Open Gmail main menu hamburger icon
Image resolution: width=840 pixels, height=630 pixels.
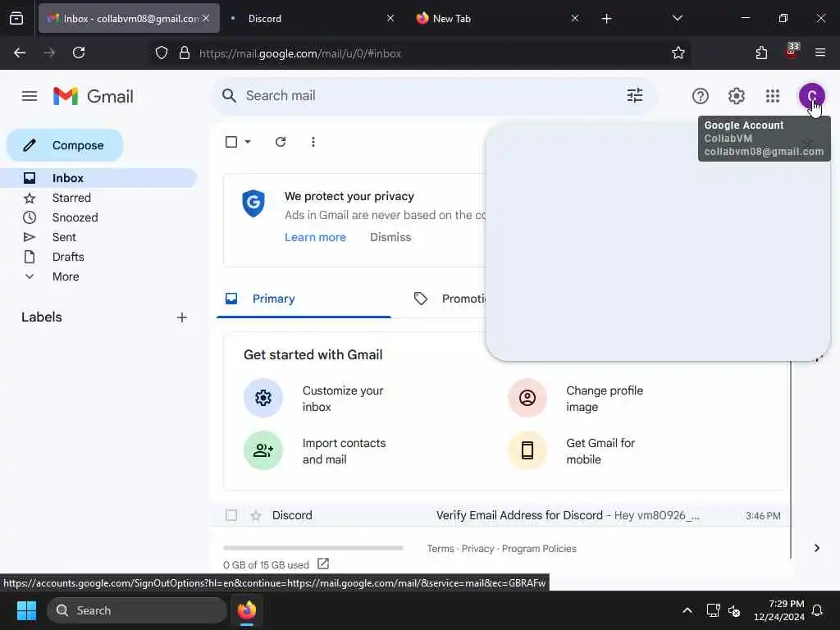click(30, 96)
